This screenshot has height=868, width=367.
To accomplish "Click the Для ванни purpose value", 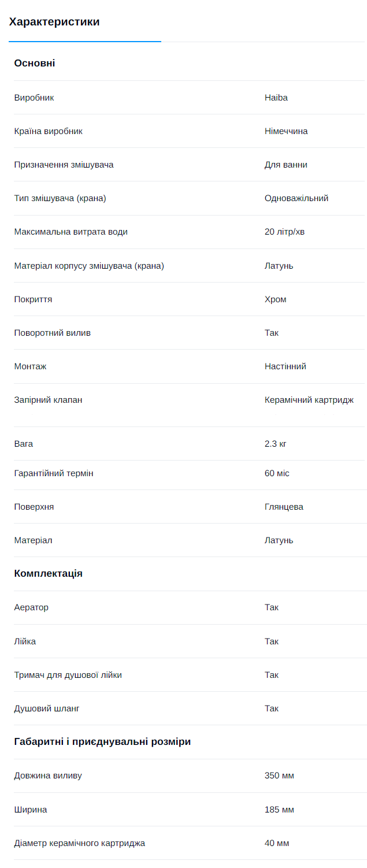I will coord(286,165).
